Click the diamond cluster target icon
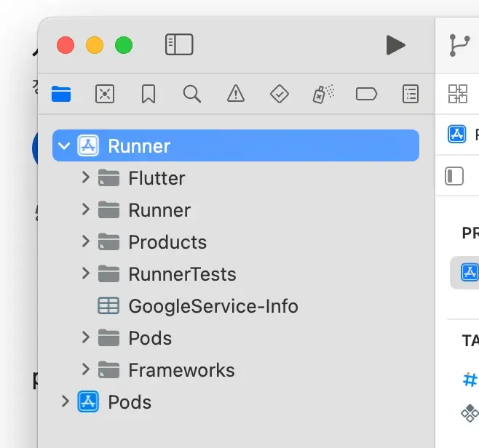The width and height of the screenshot is (479, 448). tap(470, 413)
